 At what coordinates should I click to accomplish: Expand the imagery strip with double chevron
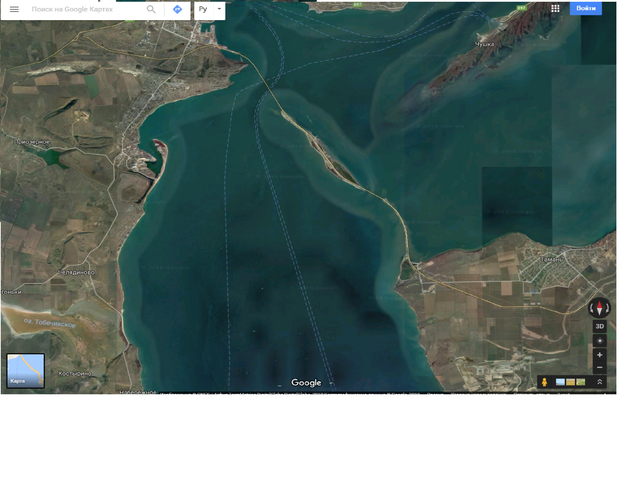tap(599, 382)
